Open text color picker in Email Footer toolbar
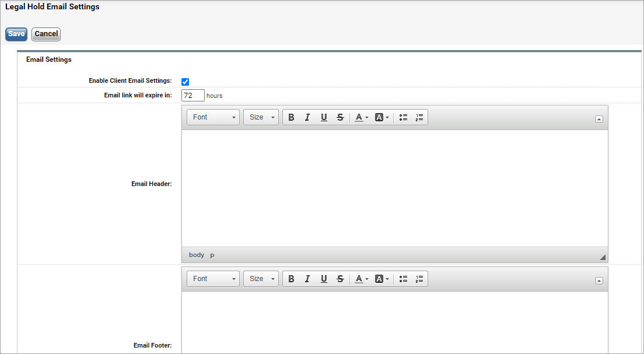644x354 pixels. click(362, 279)
